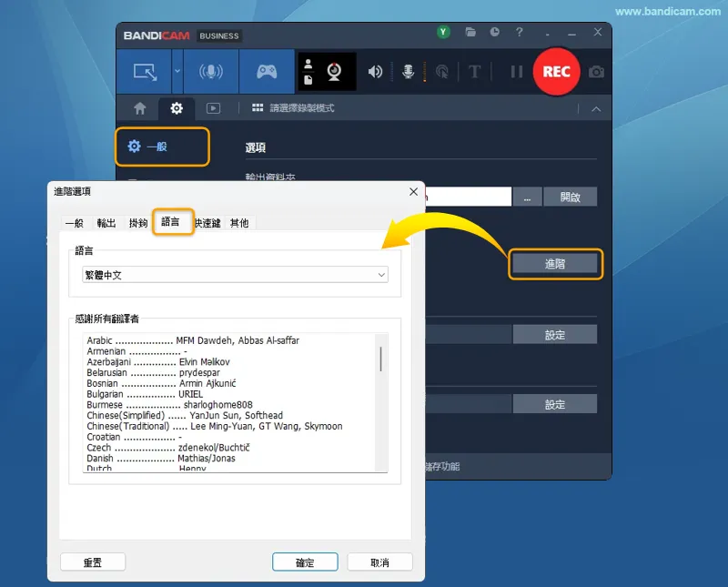Click Arabic translator row
Image resolution: width=728 pixels, height=587 pixels.
[x=193, y=340]
